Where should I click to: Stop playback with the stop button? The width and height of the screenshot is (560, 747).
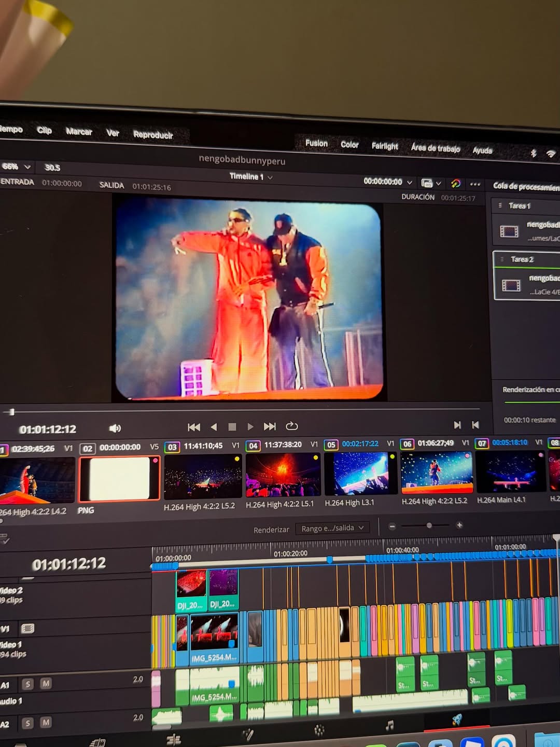coord(232,427)
